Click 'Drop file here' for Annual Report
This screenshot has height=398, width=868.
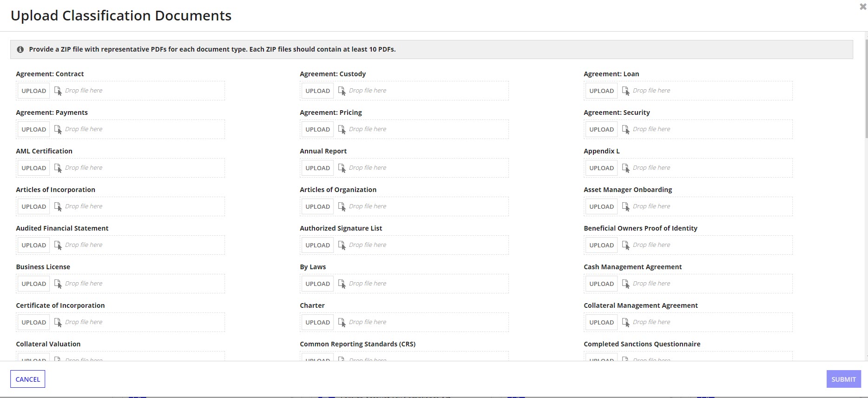click(x=368, y=168)
